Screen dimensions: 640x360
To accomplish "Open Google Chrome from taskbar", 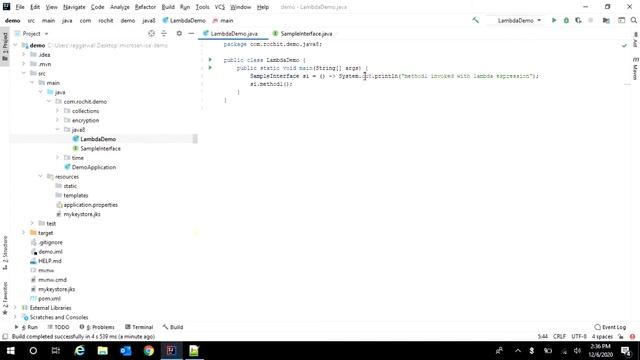I will pyautogui.click(x=149, y=351).
